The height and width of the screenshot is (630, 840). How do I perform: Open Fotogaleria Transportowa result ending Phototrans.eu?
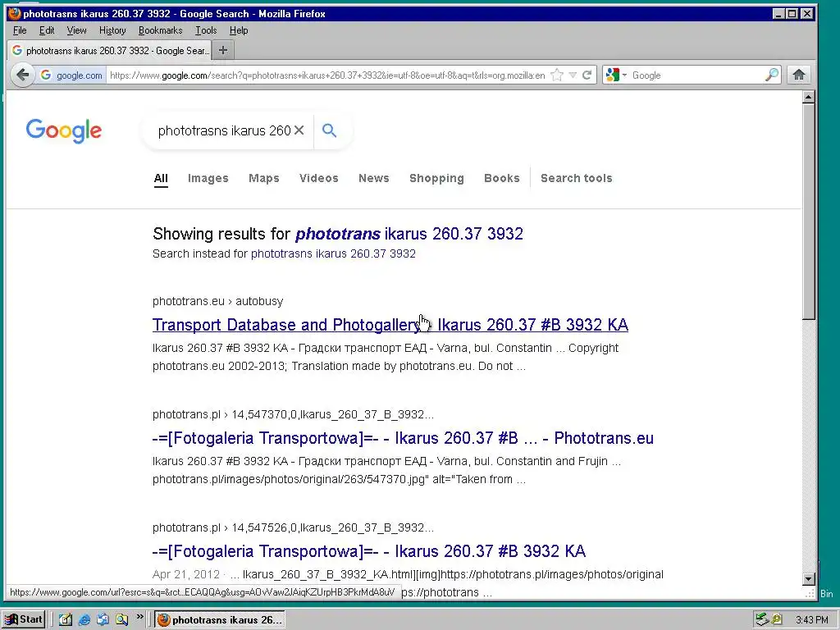(403, 438)
